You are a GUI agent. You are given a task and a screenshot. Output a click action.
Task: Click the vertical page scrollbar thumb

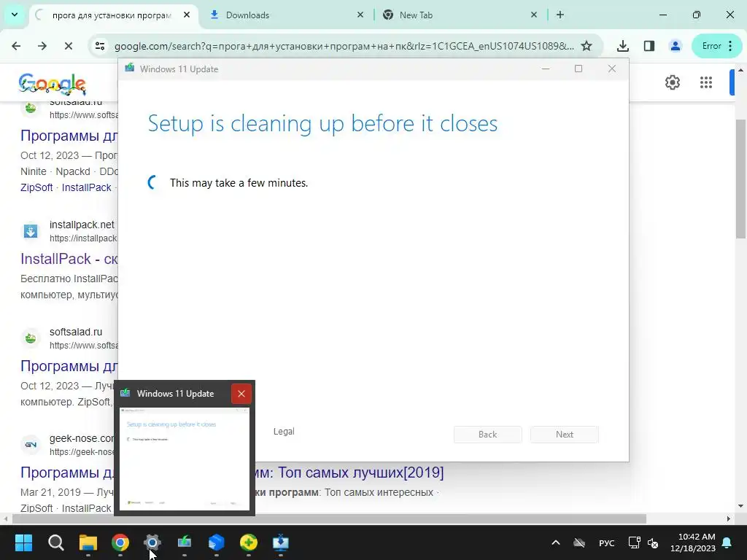point(740,179)
